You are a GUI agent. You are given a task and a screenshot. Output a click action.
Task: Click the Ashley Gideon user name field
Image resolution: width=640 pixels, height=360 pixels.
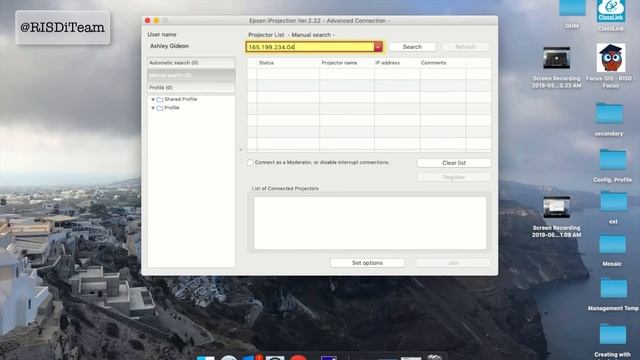[x=169, y=46]
